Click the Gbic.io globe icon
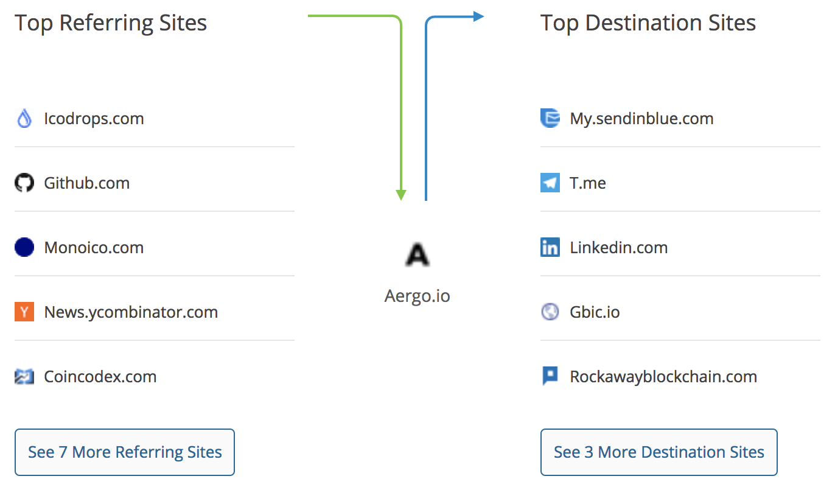The width and height of the screenshot is (835, 504). click(x=550, y=312)
